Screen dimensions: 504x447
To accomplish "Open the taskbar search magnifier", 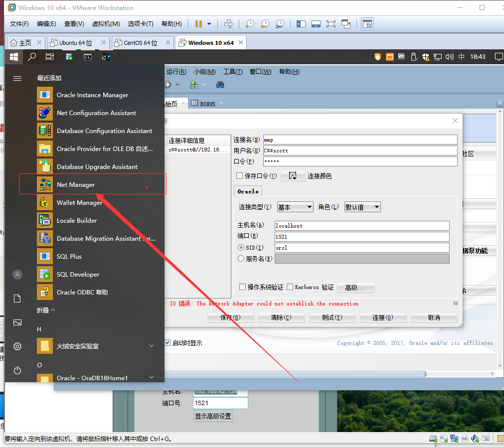I will tap(32, 57).
